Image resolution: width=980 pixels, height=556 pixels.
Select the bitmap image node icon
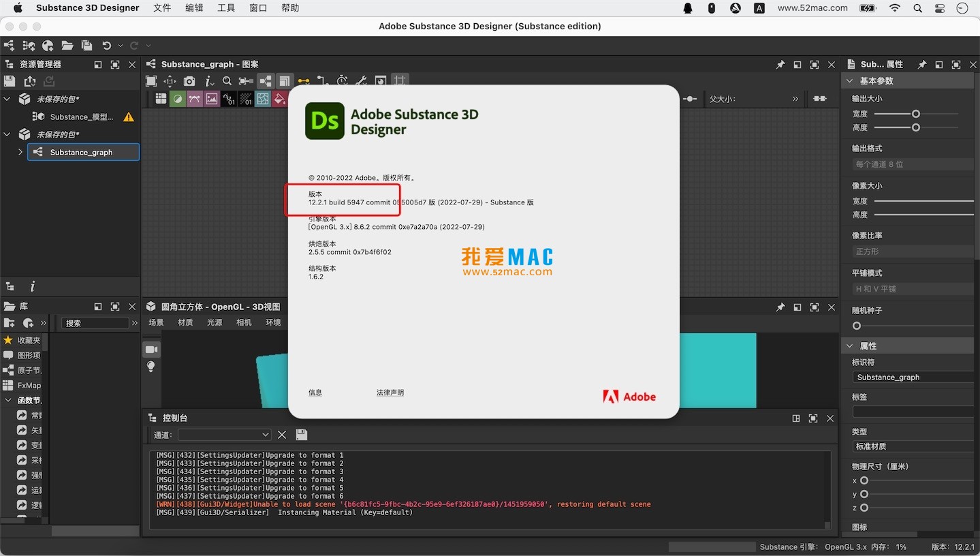click(x=212, y=99)
